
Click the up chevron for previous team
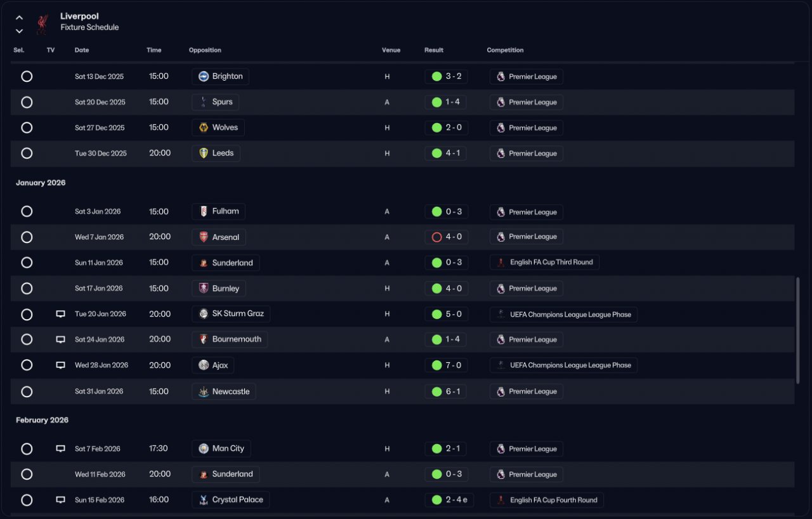19,18
